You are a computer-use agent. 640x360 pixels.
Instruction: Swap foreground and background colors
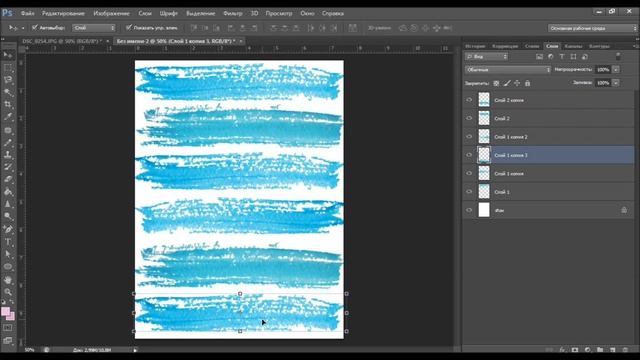pos(12,302)
